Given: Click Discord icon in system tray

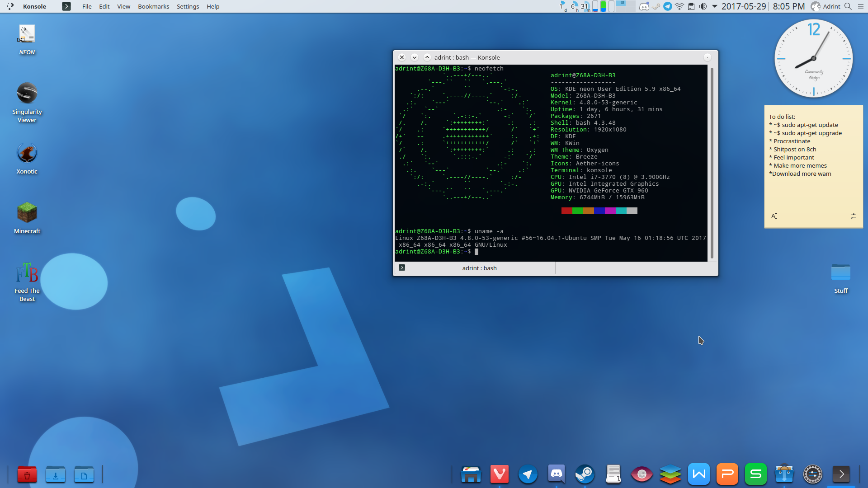Looking at the screenshot, I should (644, 6).
